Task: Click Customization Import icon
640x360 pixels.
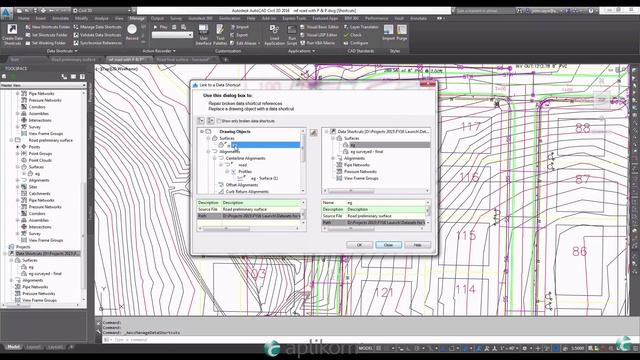Action: coord(239,27)
